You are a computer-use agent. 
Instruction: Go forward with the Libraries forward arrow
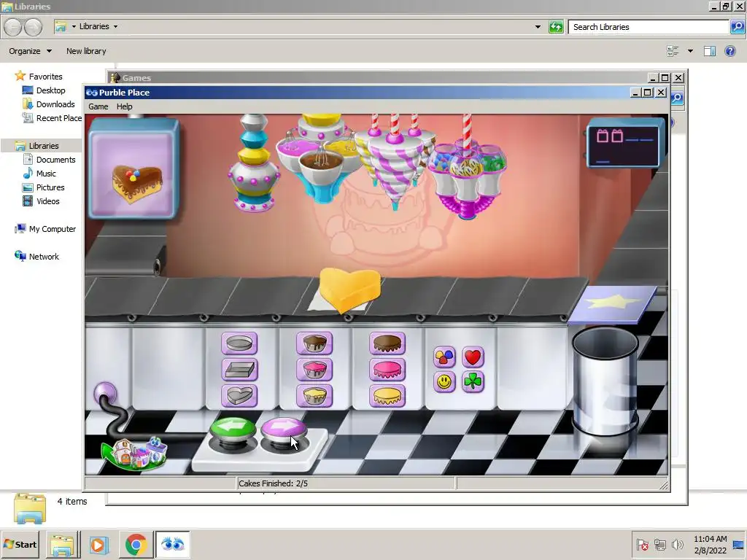[x=33, y=27]
